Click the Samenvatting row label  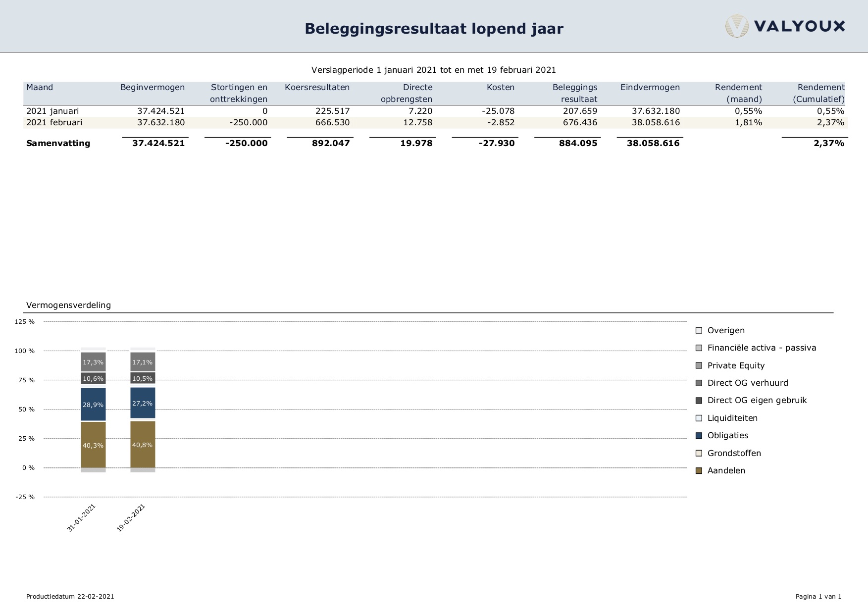point(58,143)
